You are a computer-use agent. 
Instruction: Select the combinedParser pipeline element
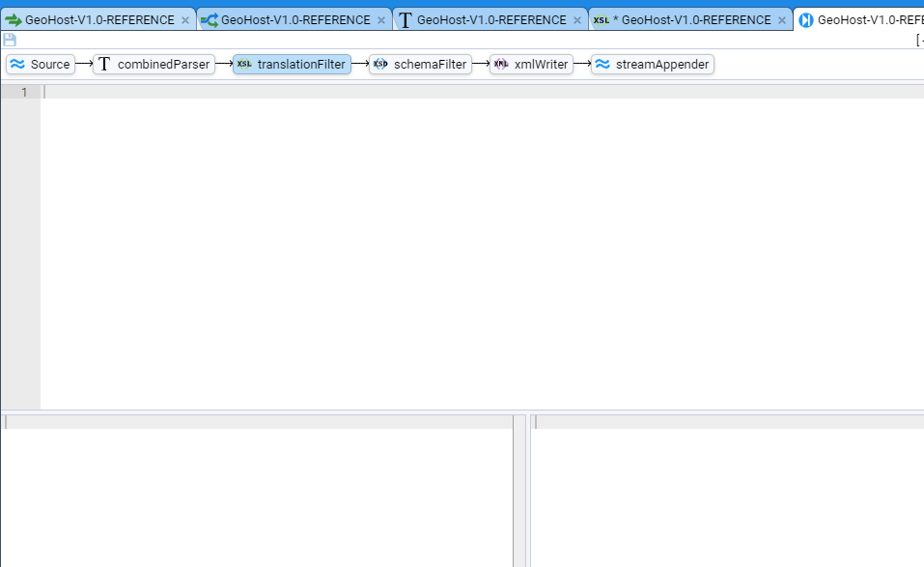pos(154,65)
